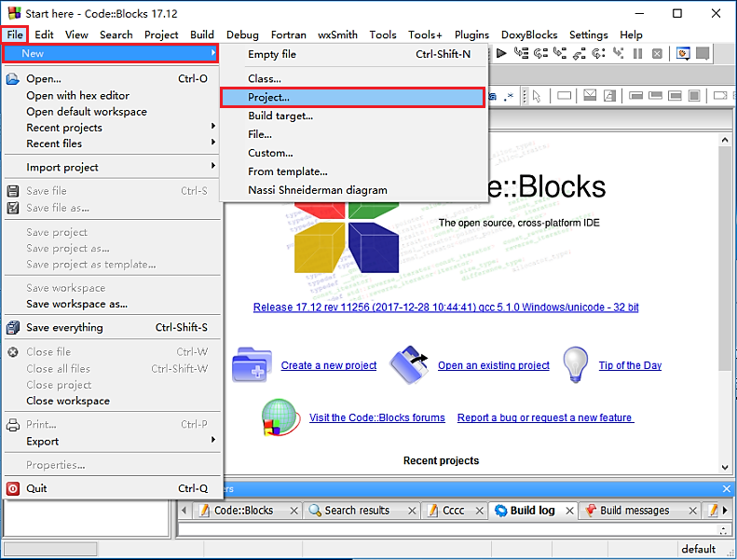Click the Tip of the Day lightbulb icon

[575, 364]
